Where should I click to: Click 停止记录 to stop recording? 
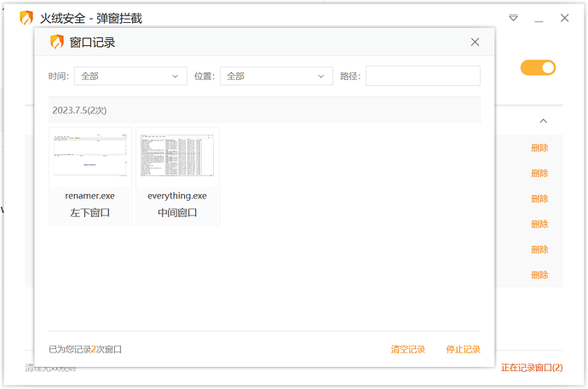coord(463,350)
